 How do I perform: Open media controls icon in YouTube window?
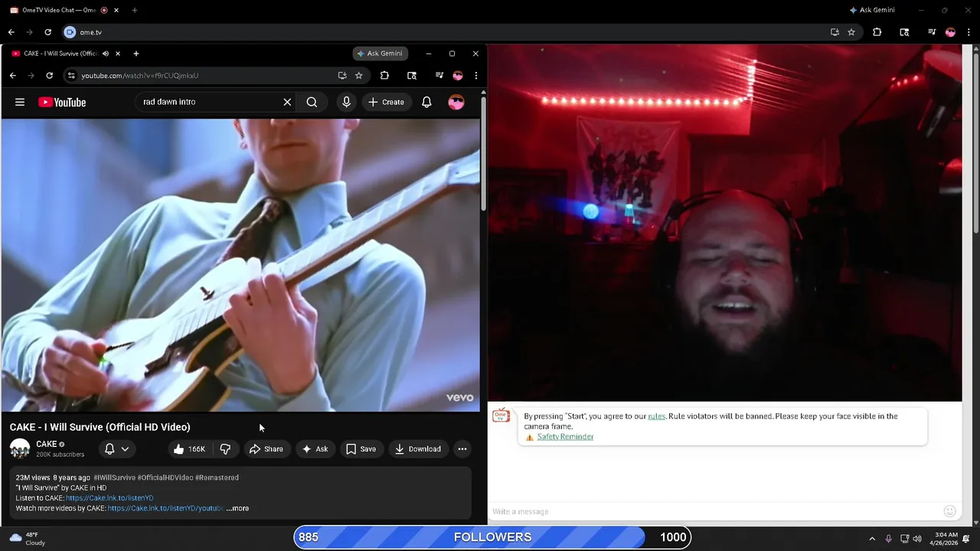tap(439, 76)
